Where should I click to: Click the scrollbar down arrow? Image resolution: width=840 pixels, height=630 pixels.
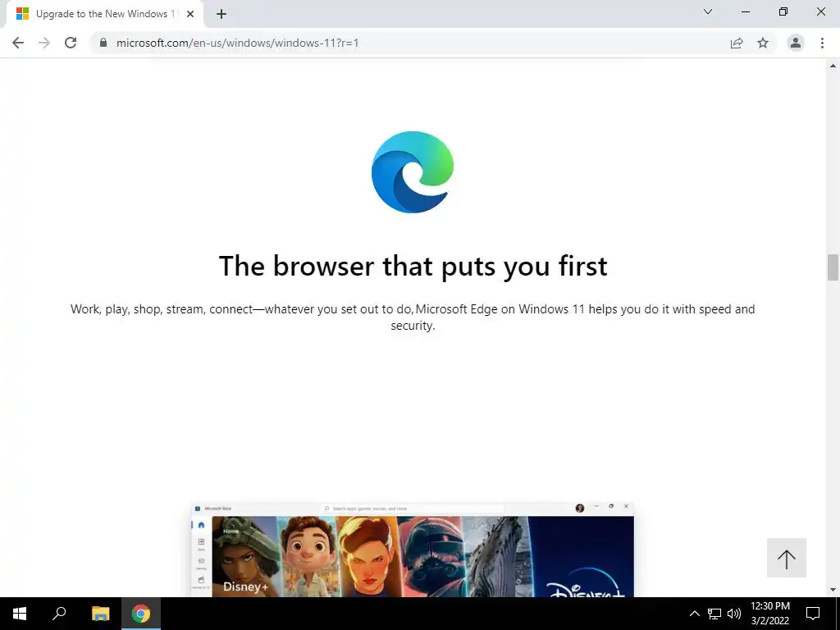click(833, 590)
